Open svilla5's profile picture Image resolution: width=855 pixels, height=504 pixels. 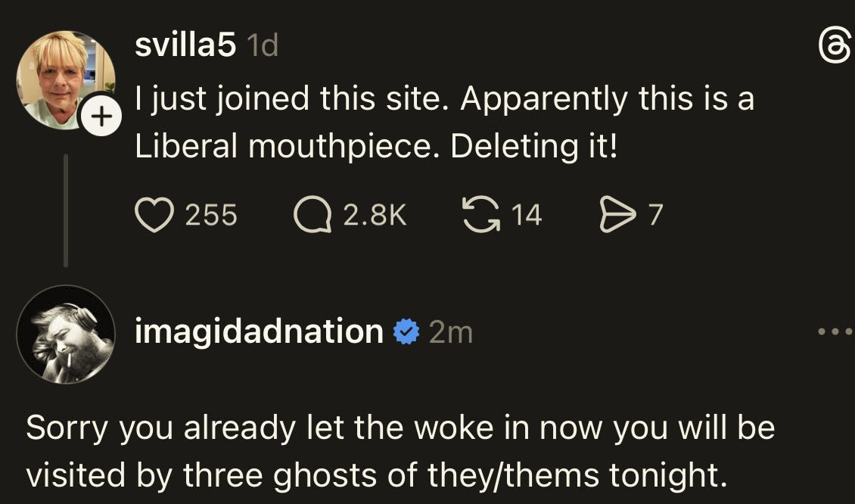click(x=64, y=76)
